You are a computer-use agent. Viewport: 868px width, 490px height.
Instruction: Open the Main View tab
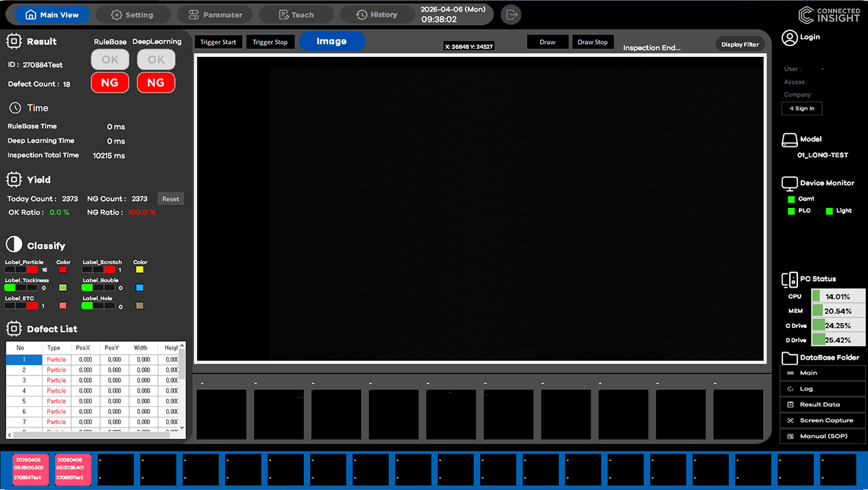(x=51, y=14)
